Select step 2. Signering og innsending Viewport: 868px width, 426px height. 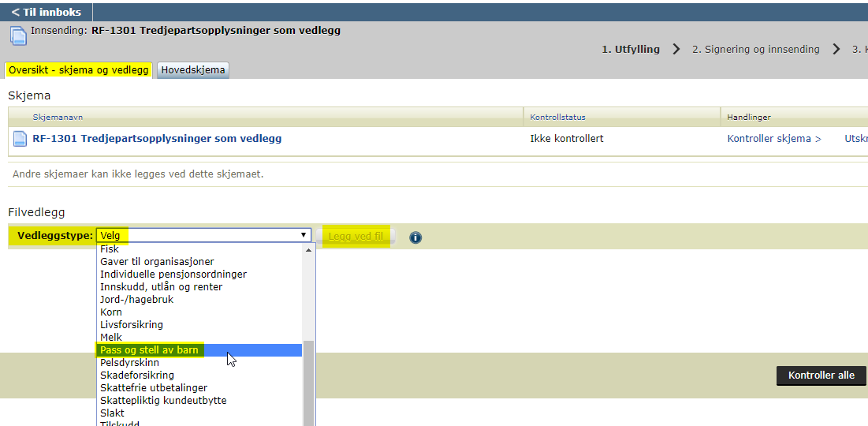pyautogui.click(x=755, y=49)
